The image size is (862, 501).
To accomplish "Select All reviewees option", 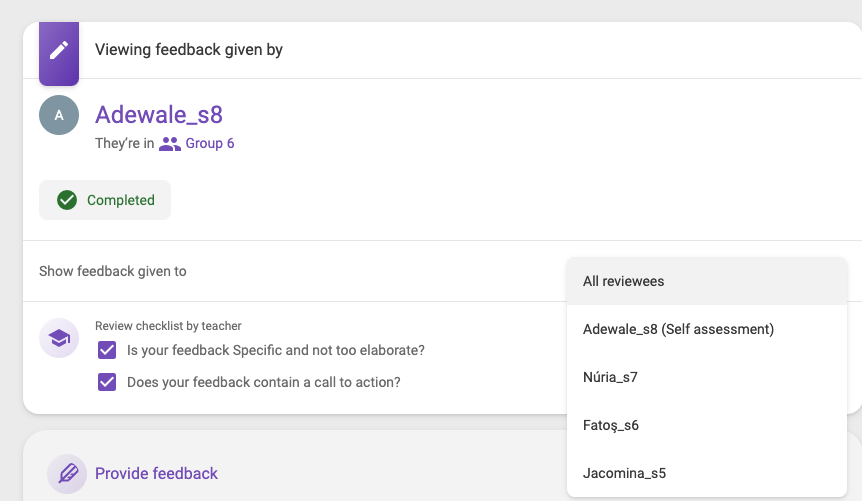I will coord(706,281).
